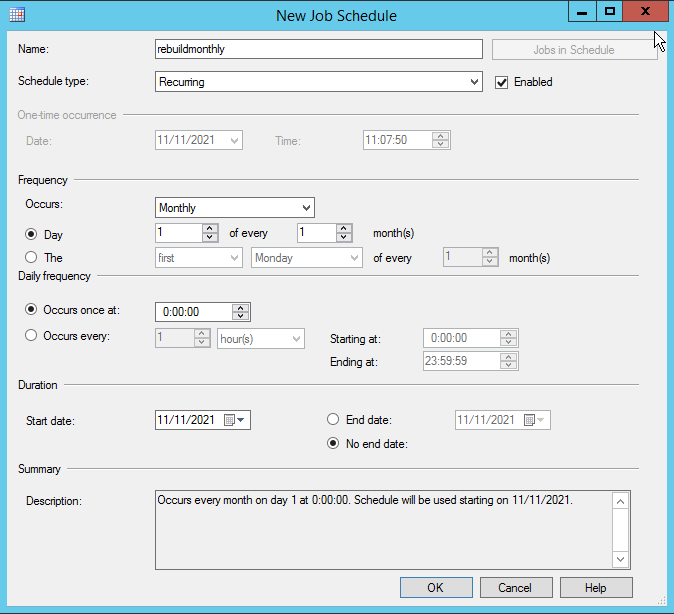Open the Occurs Monthly dropdown
Screen dimensions: 674x614
(235, 208)
